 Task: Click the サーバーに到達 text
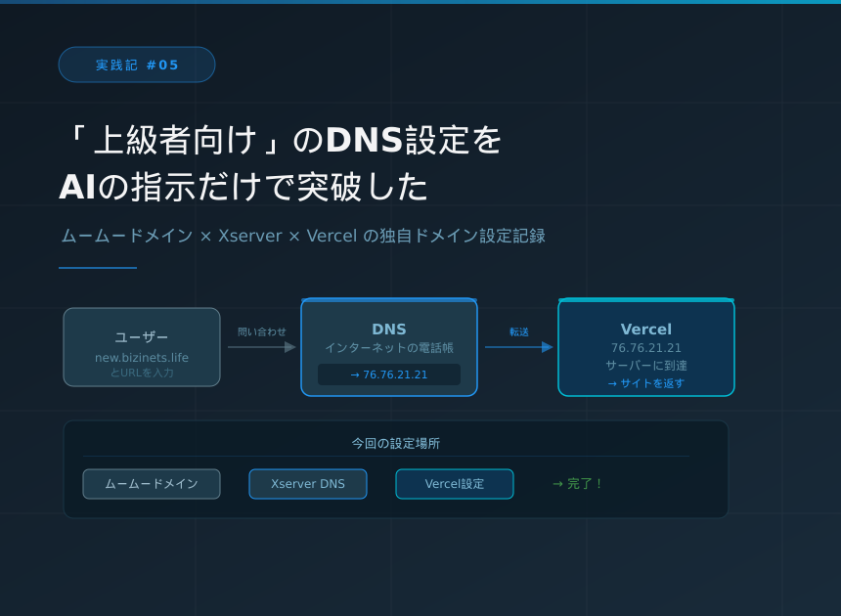(x=646, y=366)
